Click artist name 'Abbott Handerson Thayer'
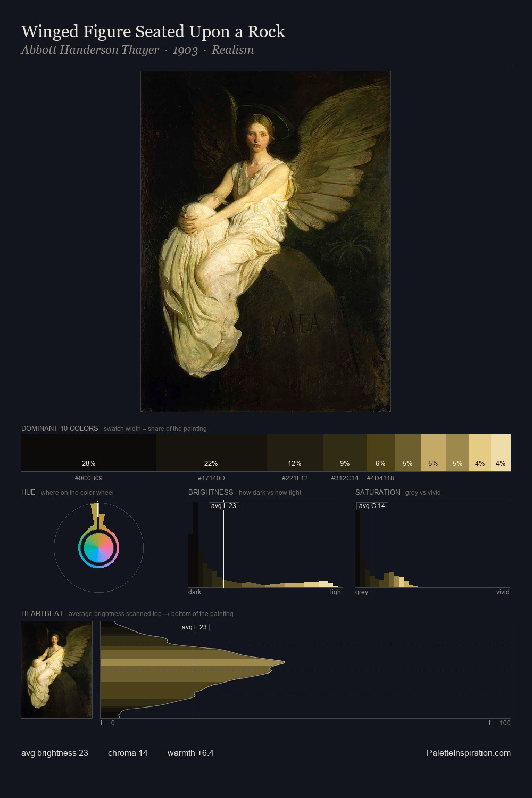The image size is (532, 798). [x=90, y=50]
